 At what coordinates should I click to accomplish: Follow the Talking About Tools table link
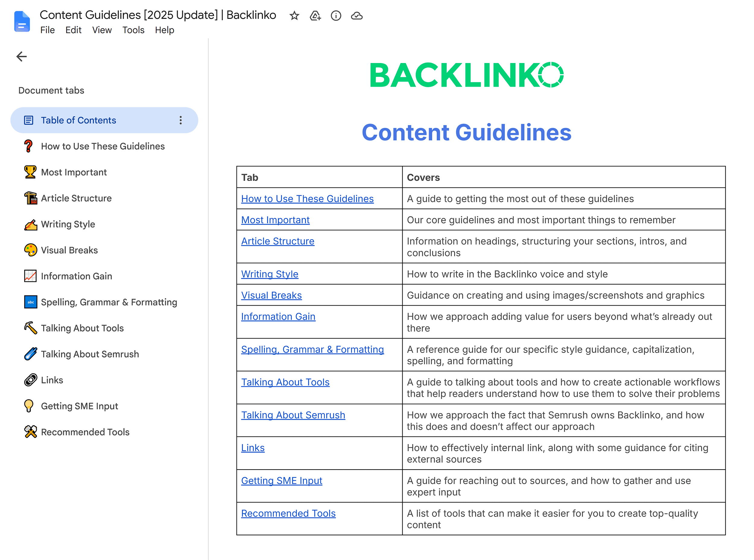coord(285,382)
